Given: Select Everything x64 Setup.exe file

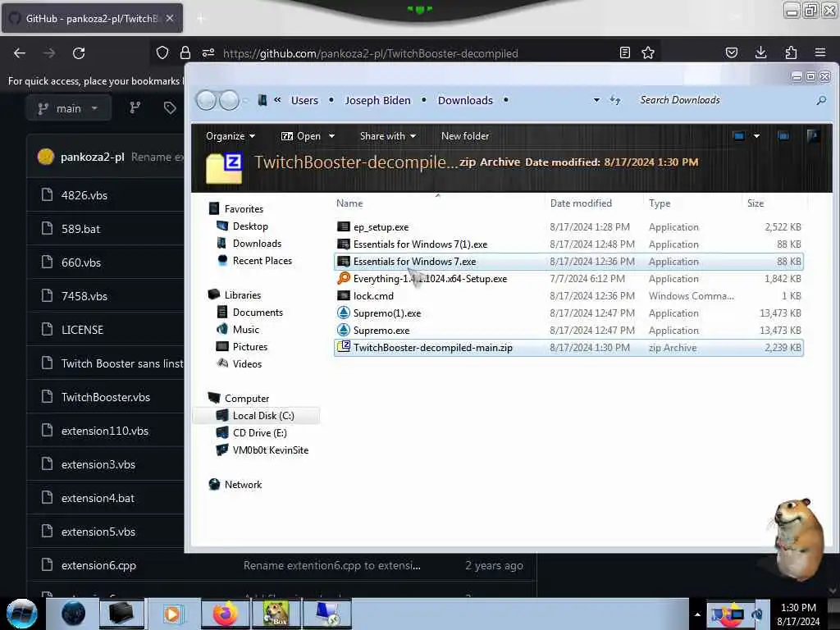Looking at the screenshot, I should pyautogui.click(x=568, y=279).
